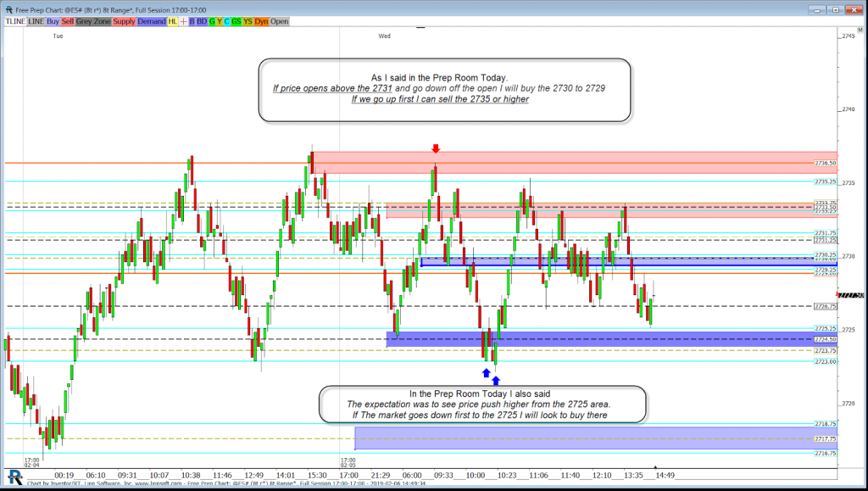
Task: Click the 'In the Prep Room Today I also said' note
Action: (482, 405)
